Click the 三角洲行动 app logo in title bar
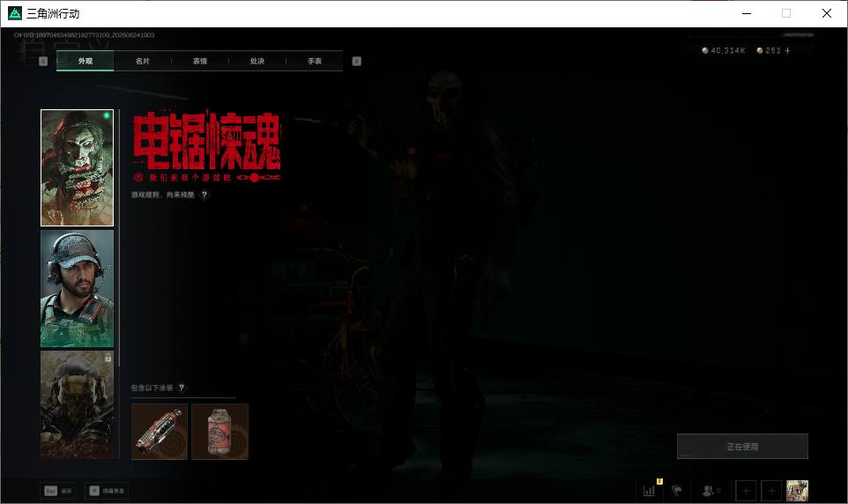This screenshot has height=504, width=848. (15, 13)
